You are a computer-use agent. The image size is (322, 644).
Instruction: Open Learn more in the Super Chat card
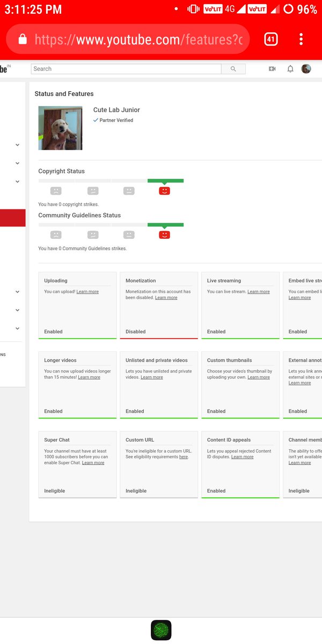93,463
